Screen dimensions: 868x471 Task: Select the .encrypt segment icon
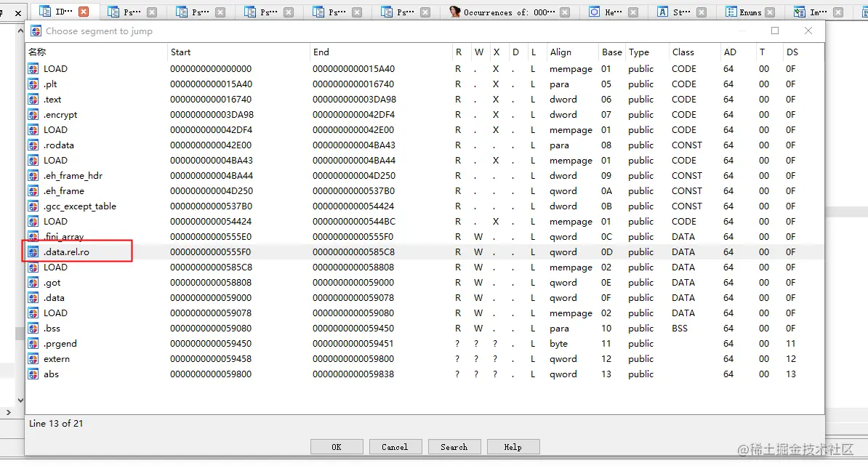tap(33, 115)
